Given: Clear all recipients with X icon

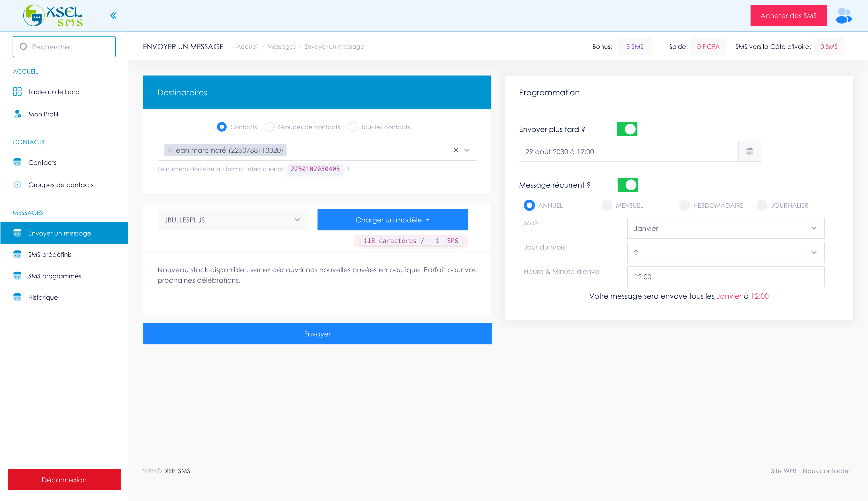Looking at the screenshot, I should click(456, 150).
